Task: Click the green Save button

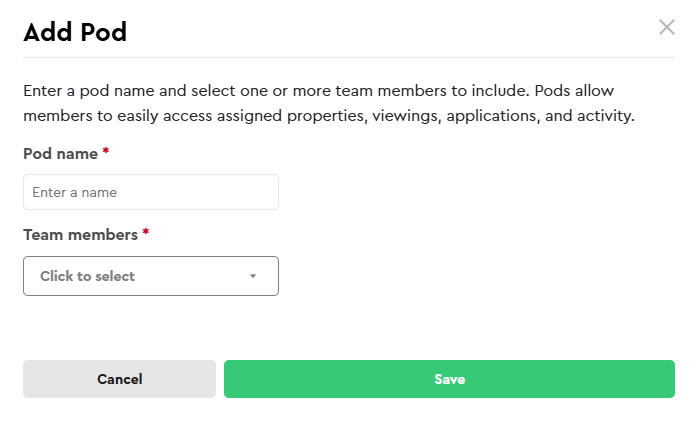Action: point(449,379)
